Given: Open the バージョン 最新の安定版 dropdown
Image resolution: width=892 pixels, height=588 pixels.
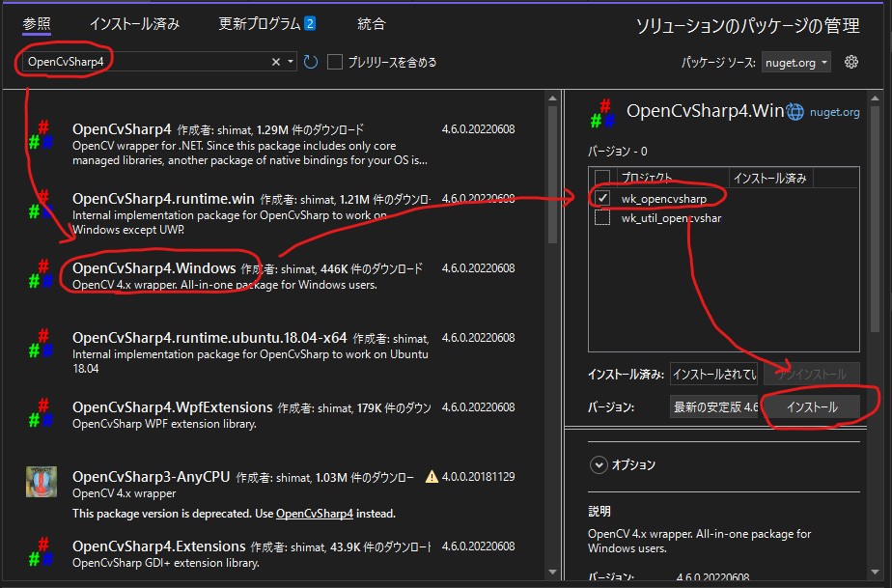Looking at the screenshot, I should (714, 407).
